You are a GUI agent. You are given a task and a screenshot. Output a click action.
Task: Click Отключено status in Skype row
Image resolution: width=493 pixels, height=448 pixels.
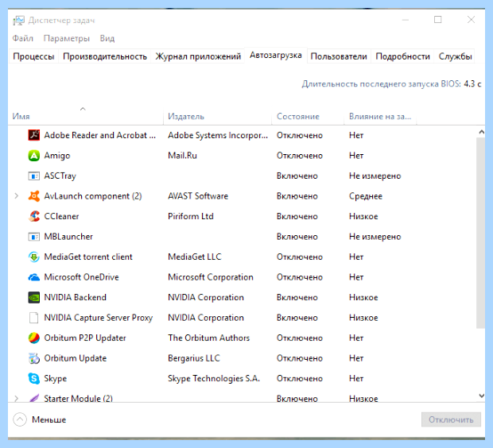pos(300,378)
